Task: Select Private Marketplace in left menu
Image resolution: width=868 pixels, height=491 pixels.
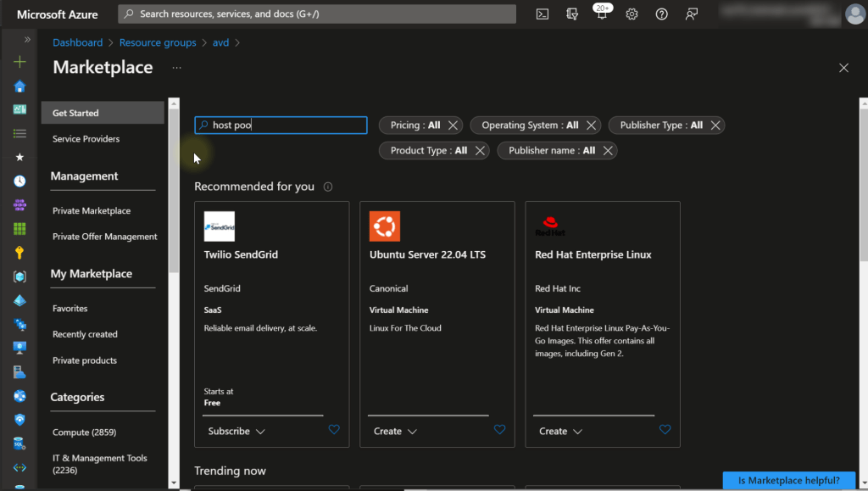Action: (92, 210)
